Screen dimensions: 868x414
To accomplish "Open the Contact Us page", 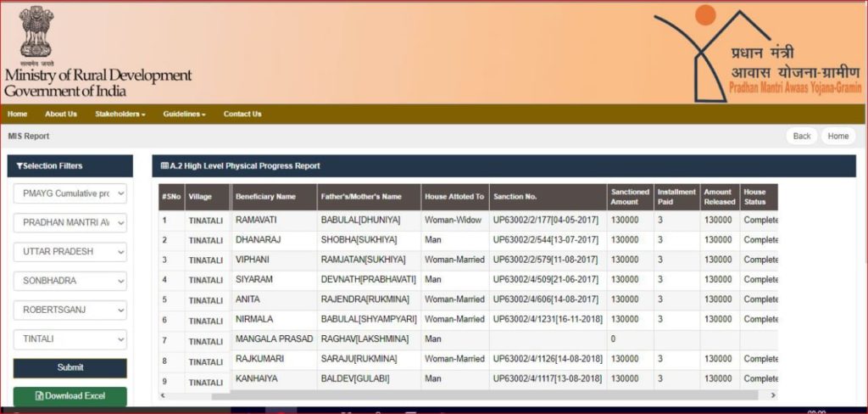I will 242,114.
